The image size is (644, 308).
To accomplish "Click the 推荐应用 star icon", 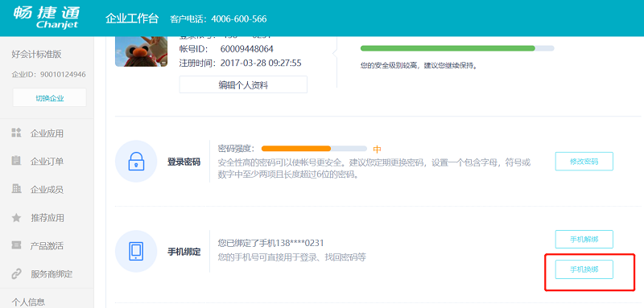I will tap(16, 218).
